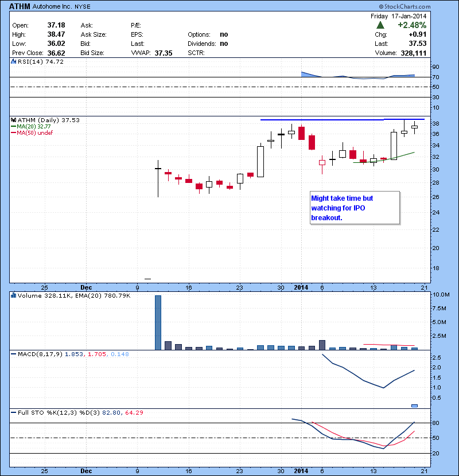
Task: Click the NYSE exchange label
Action: 82,7
